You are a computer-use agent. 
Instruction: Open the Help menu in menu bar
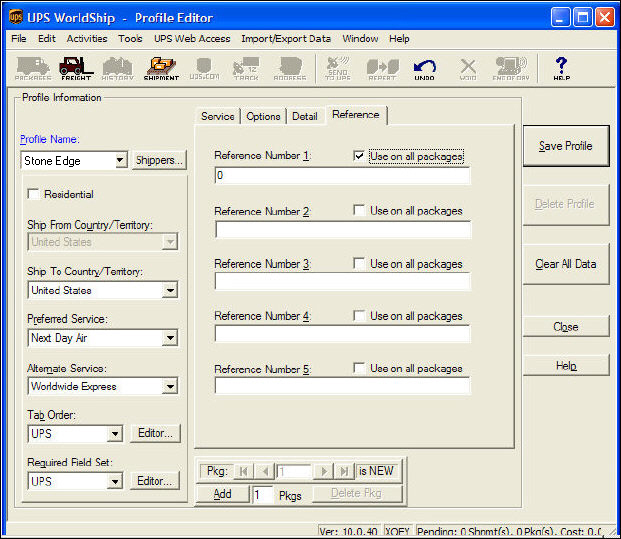pyautogui.click(x=399, y=38)
